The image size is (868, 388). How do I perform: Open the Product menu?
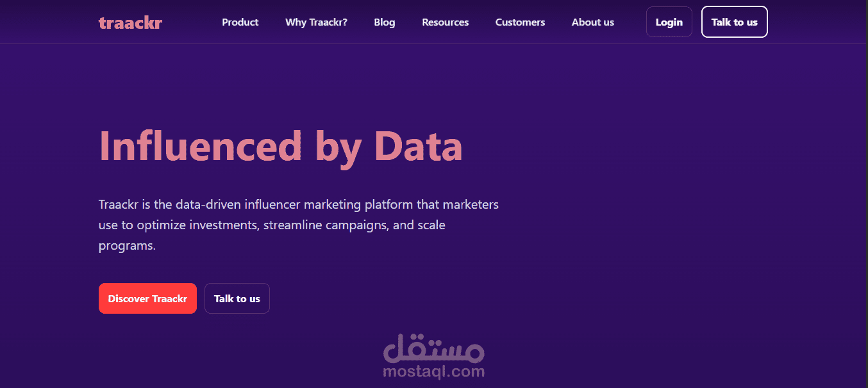[240, 22]
